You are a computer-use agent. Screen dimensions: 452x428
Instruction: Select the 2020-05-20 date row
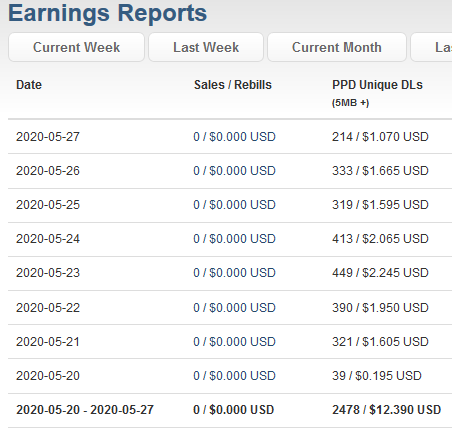[230, 376]
